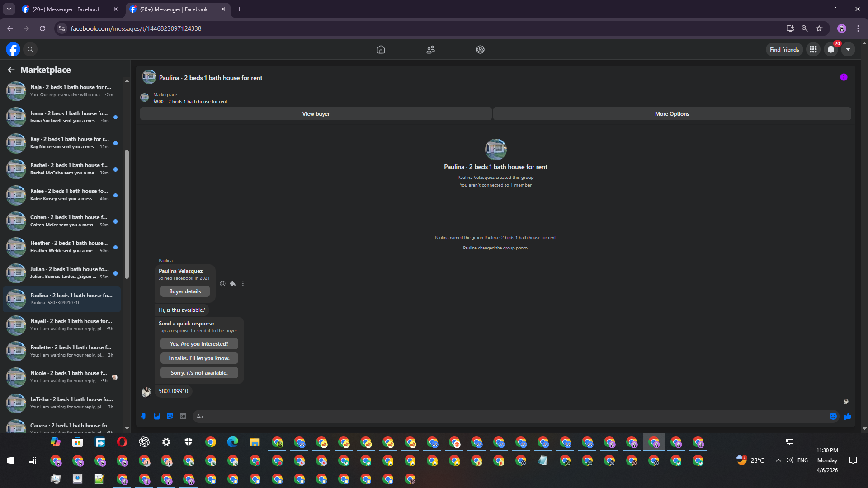Send quick response 'Sorry, it's not available.'
868x488 pixels.
pyautogui.click(x=199, y=373)
